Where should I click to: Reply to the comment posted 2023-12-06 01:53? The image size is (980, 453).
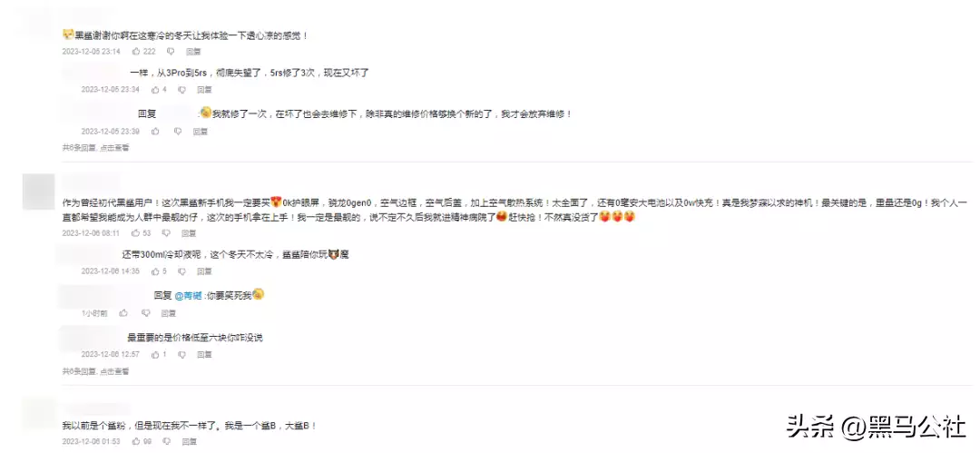(x=189, y=441)
